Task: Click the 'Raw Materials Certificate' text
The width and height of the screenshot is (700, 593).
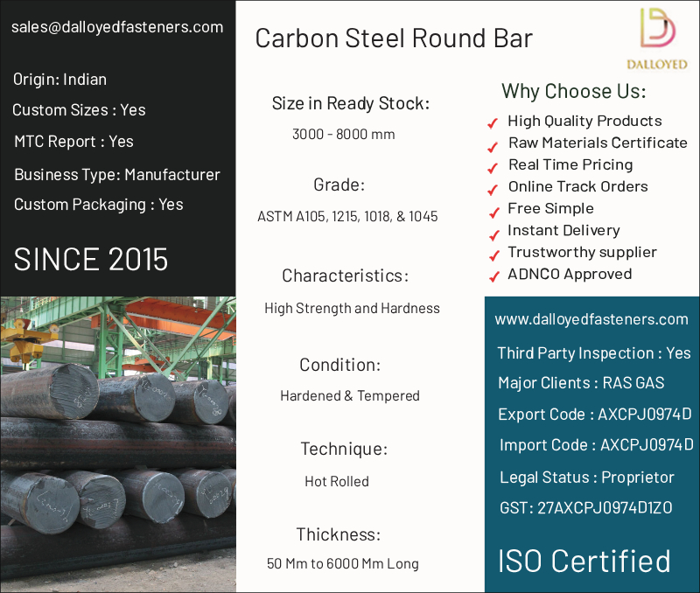Action: 598,143
